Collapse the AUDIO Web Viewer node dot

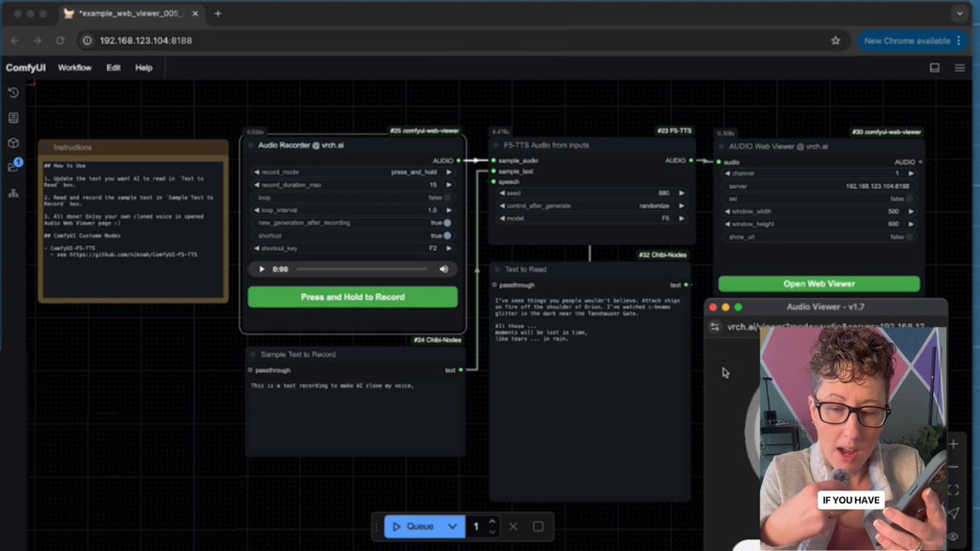[x=722, y=146]
